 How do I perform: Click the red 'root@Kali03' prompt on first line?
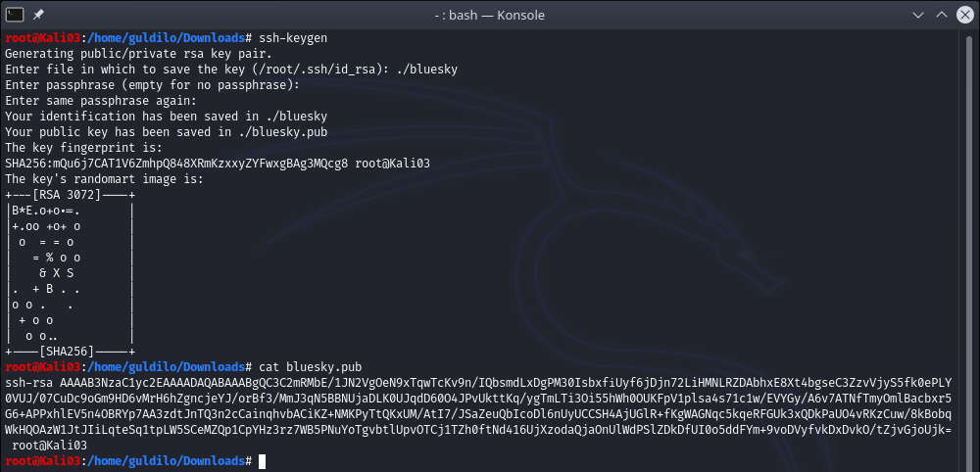click(41, 37)
